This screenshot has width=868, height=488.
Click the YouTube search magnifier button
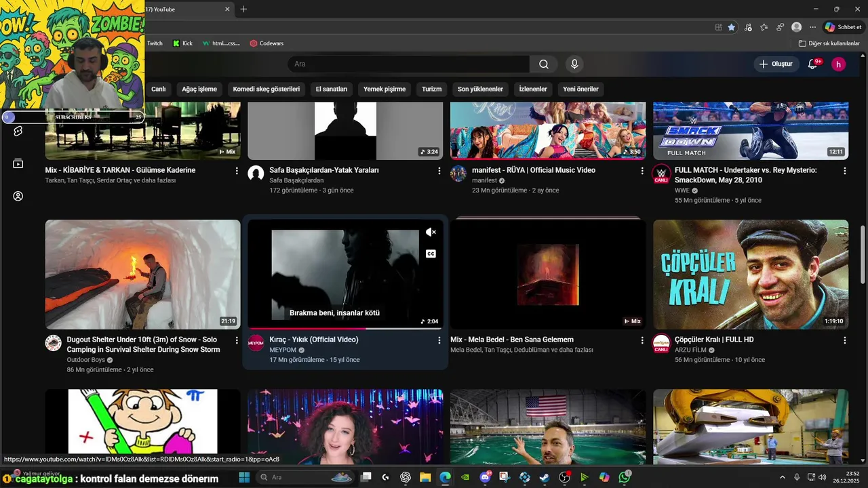pos(544,64)
